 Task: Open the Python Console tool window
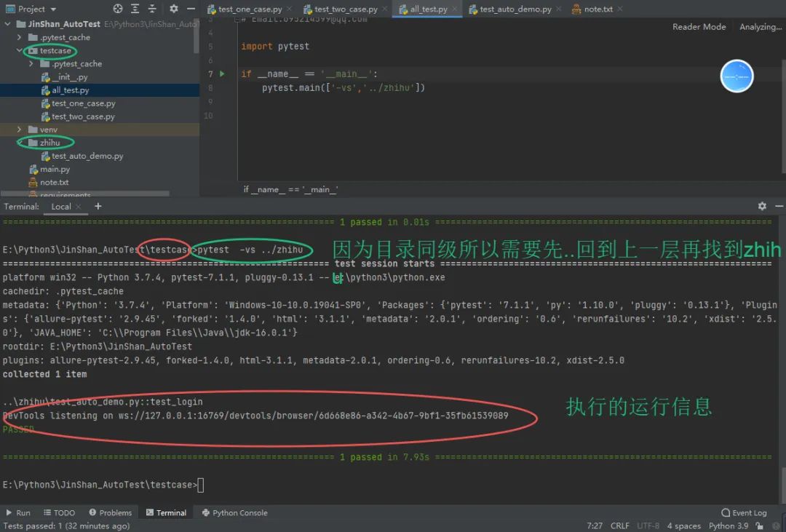pyautogui.click(x=234, y=512)
